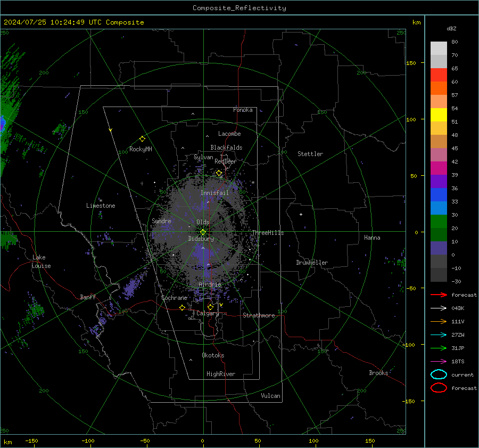Click the Lacombe city label
This screenshot has width=479, height=448.
(x=229, y=134)
